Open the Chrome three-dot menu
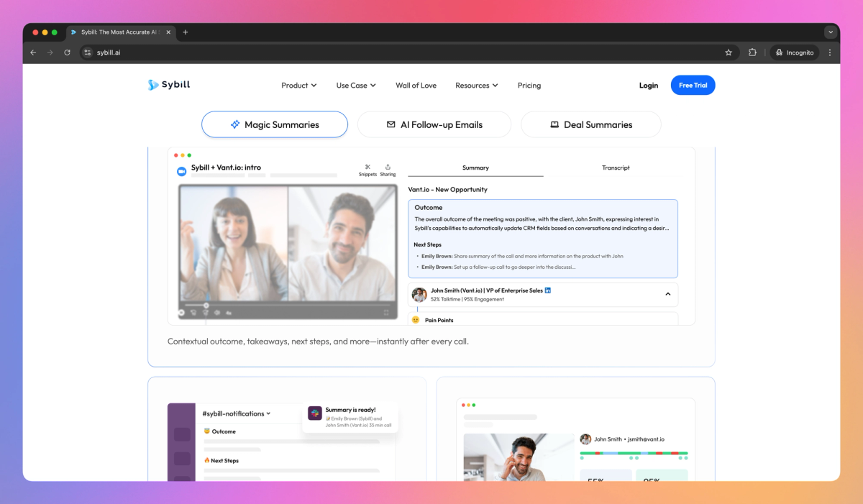This screenshot has height=504, width=863. pos(830,52)
